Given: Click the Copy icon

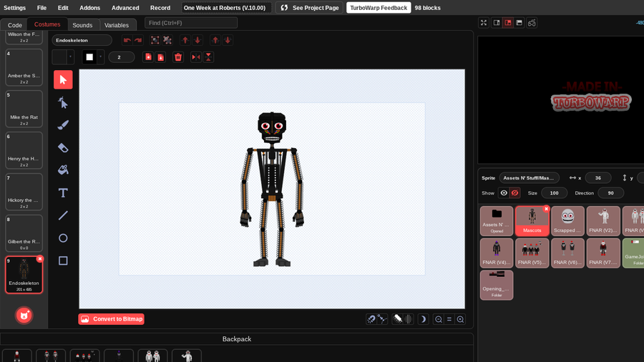Looking at the screenshot, I should [x=148, y=57].
